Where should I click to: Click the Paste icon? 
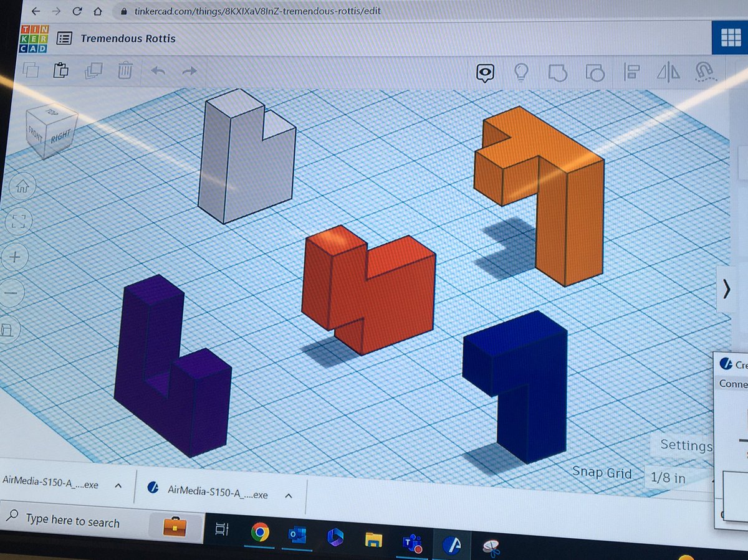coord(62,71)
